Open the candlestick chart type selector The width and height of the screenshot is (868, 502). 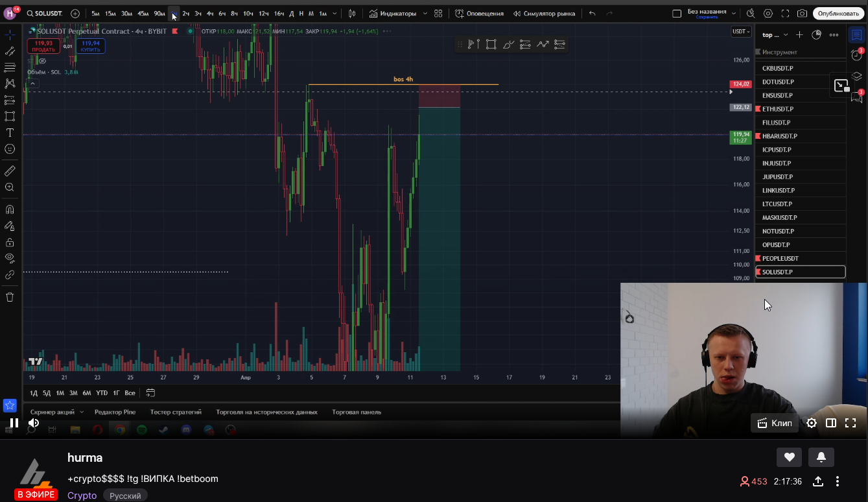pyautogui.click(x=352, y=13)
